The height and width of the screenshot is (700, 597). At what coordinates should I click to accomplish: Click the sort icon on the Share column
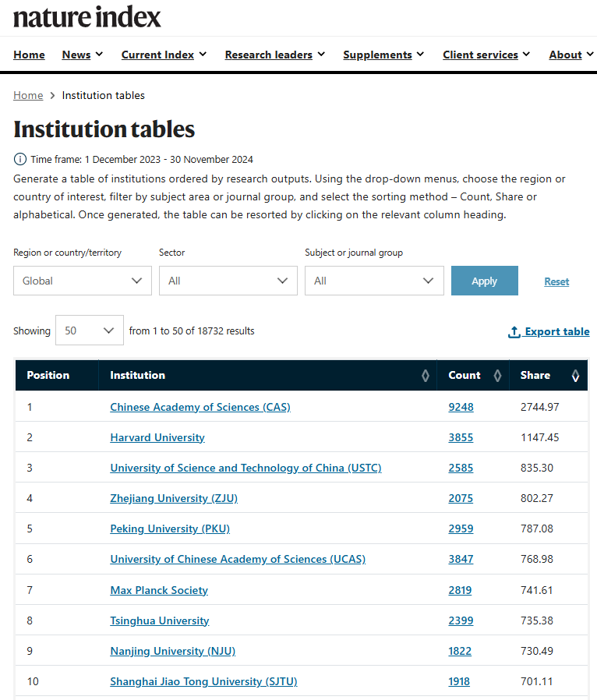(575, 376)
